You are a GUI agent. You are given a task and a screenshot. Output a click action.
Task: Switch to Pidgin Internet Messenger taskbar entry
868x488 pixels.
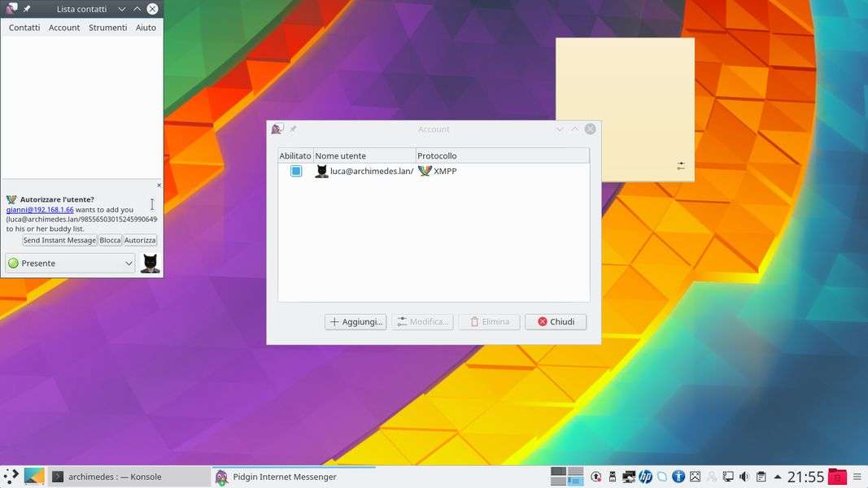click(294, 477)
